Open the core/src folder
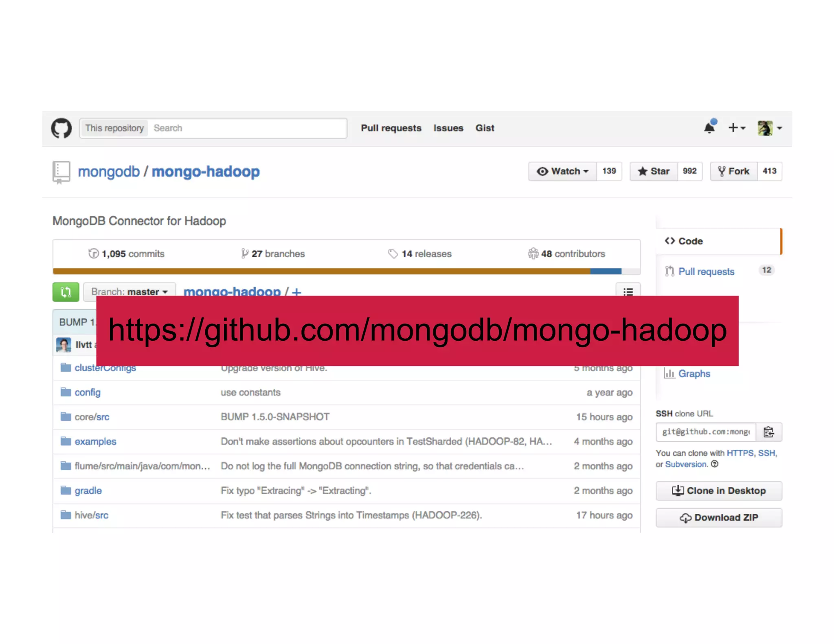834x644 pixels. coord(92,417)
